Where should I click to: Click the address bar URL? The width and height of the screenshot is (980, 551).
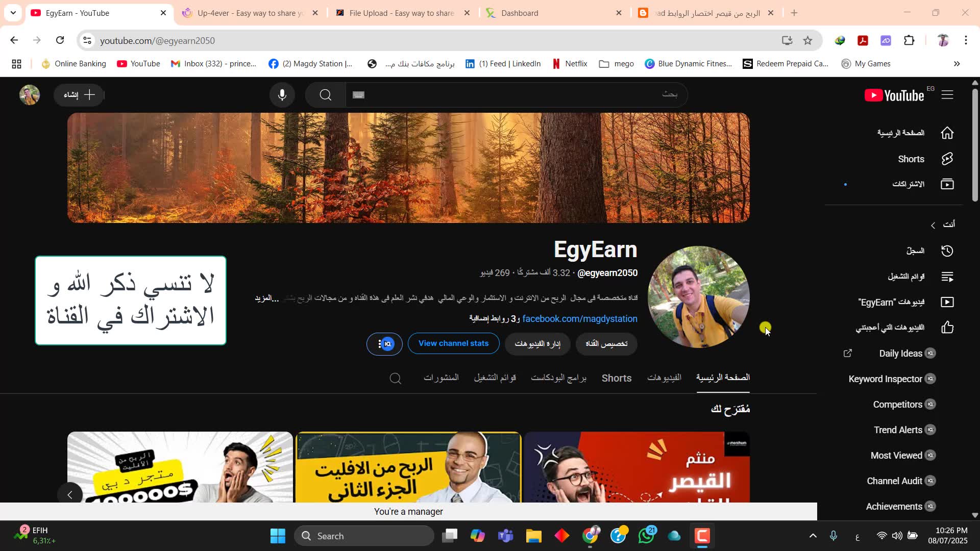coord(157,41)
